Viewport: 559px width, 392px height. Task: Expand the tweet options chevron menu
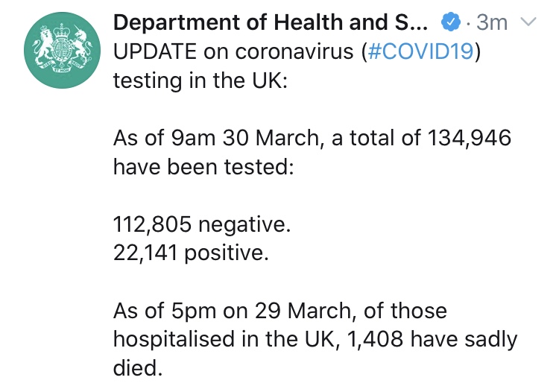point(528,22)
